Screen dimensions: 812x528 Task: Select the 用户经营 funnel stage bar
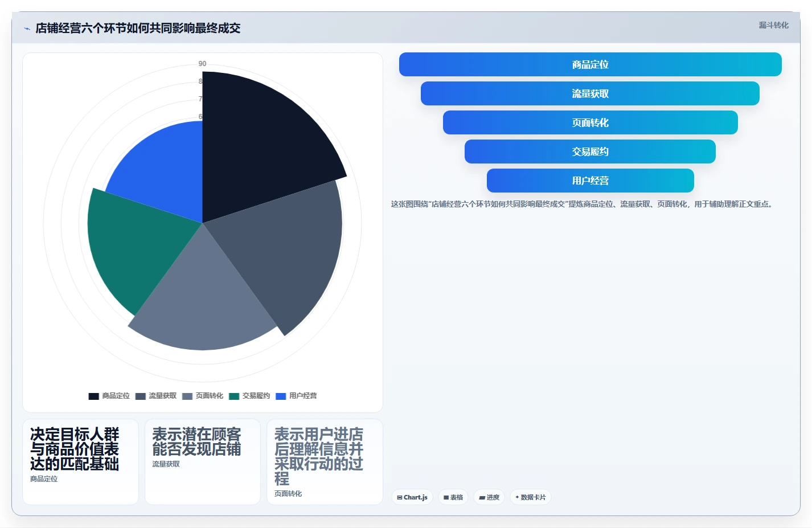(590, 181)
